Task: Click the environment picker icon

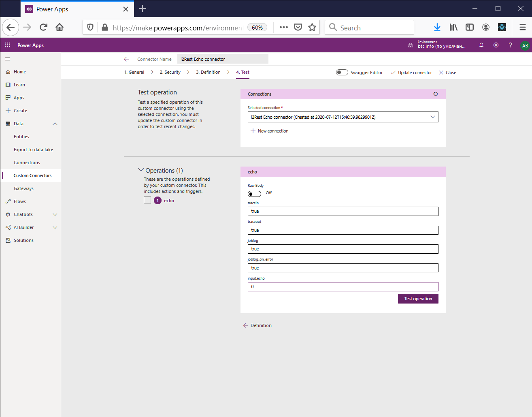Action: pyautogui.click(x=411, y=45)
